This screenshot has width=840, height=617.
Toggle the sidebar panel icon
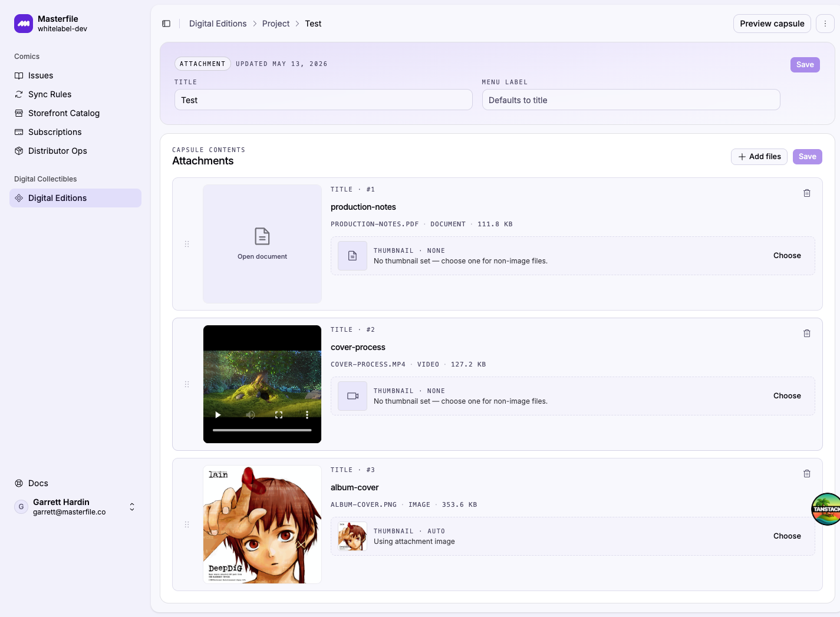[x=166, y=24]
